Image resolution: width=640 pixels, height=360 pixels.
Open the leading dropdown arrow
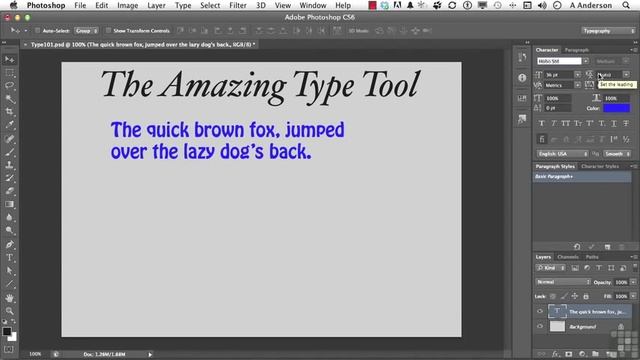pyautogui.click(x=626, y=75)
